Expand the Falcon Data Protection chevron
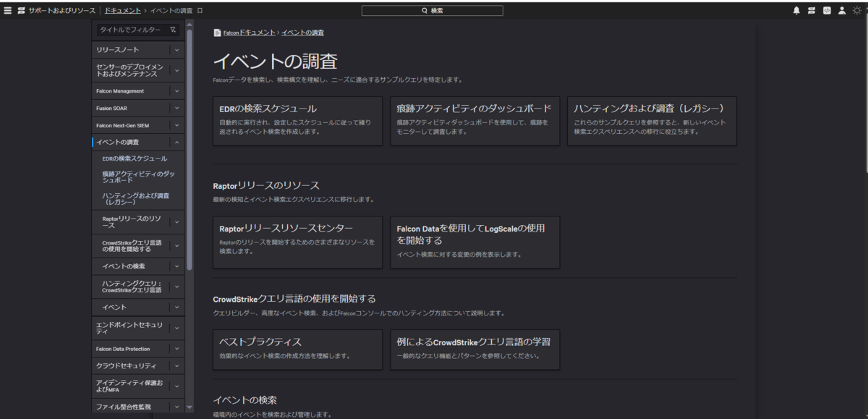 (177, 349)
